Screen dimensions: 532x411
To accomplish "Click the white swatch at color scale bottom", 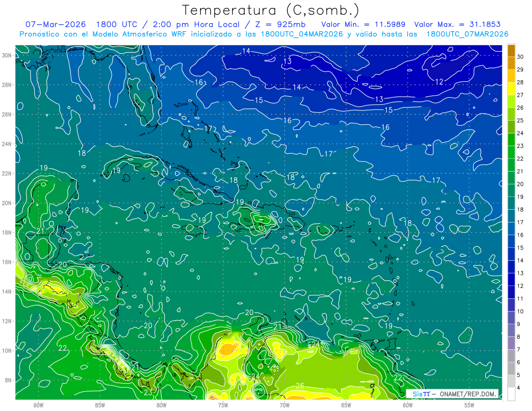I will pyautogui.click(x=511, y=394).
